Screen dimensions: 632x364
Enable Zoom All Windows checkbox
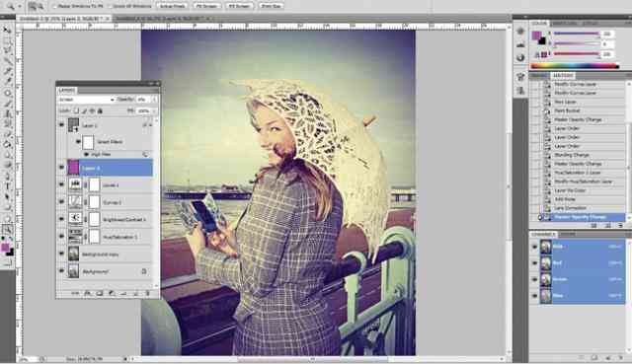click(110, 6)
